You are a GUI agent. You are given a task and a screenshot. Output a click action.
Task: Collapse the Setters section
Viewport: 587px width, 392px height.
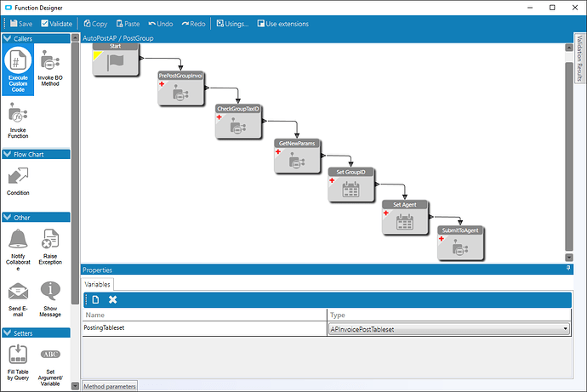pyautogui.click(x=7, y=332)
